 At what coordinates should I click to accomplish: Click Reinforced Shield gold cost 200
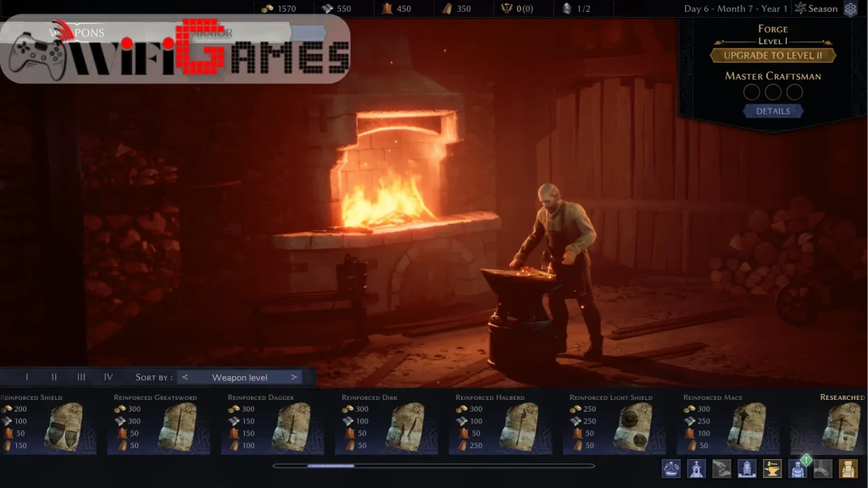(20, 409)
